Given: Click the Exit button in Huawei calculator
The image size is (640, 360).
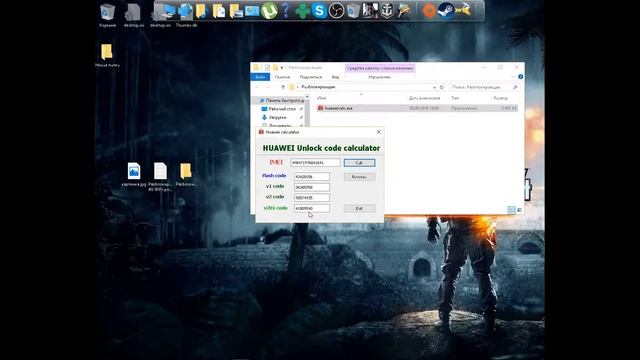Looking at the screenshot, I should 359,209.
